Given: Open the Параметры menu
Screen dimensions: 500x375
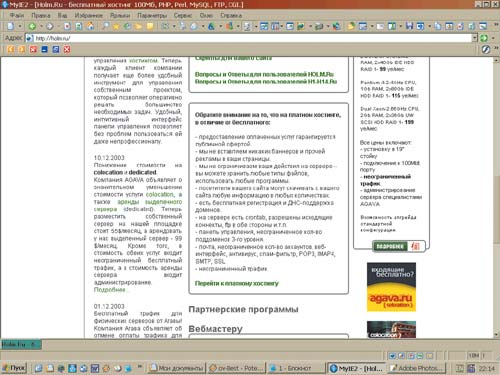Looking at the screenshot, I should point(152,15).
